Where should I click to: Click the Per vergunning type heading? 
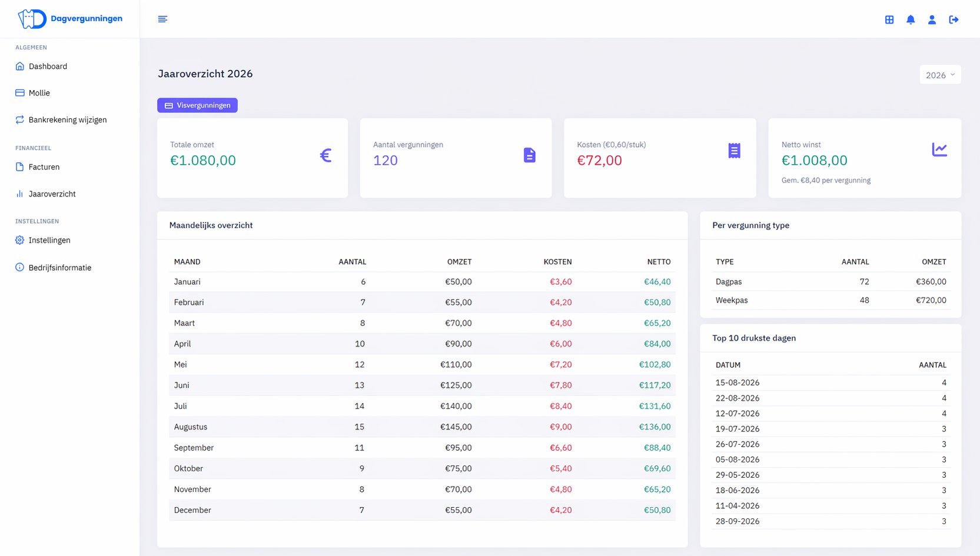pos(751,225)
